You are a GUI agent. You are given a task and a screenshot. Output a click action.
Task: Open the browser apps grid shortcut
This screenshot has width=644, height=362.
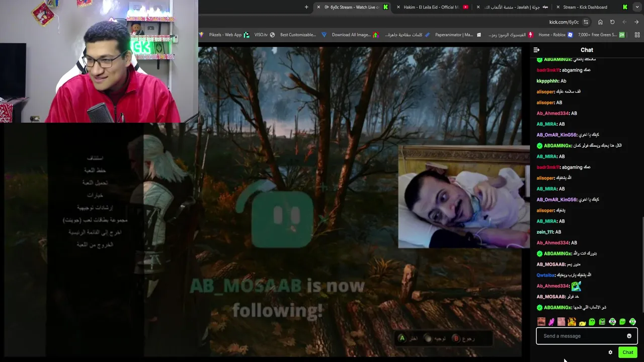637,35
